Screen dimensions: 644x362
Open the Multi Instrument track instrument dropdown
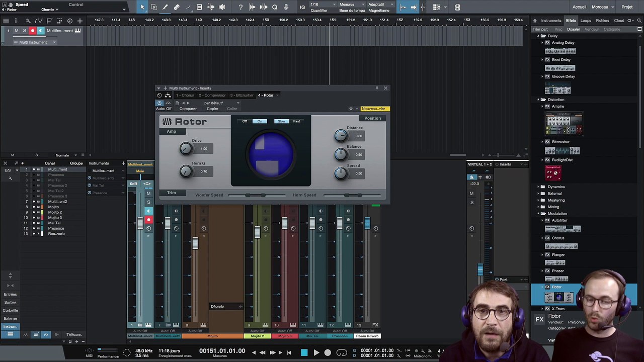35,42
